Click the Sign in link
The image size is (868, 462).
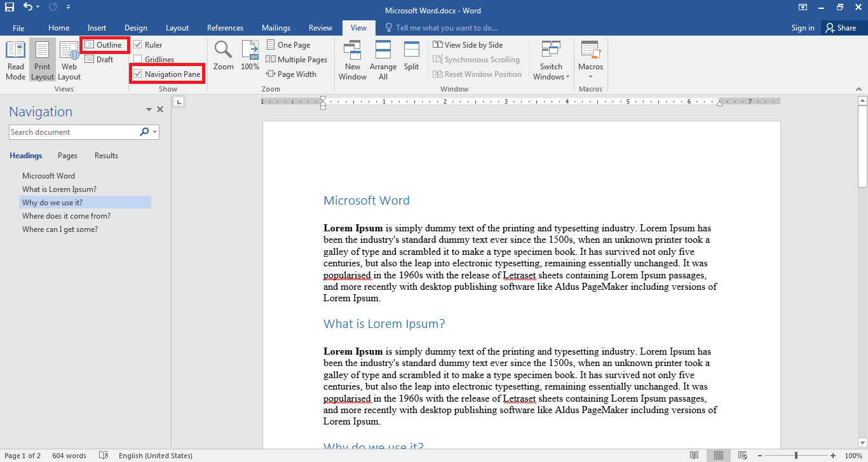point(802,27)
